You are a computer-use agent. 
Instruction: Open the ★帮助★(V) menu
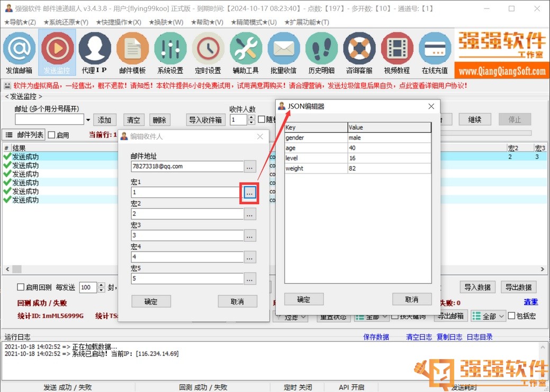208,22
